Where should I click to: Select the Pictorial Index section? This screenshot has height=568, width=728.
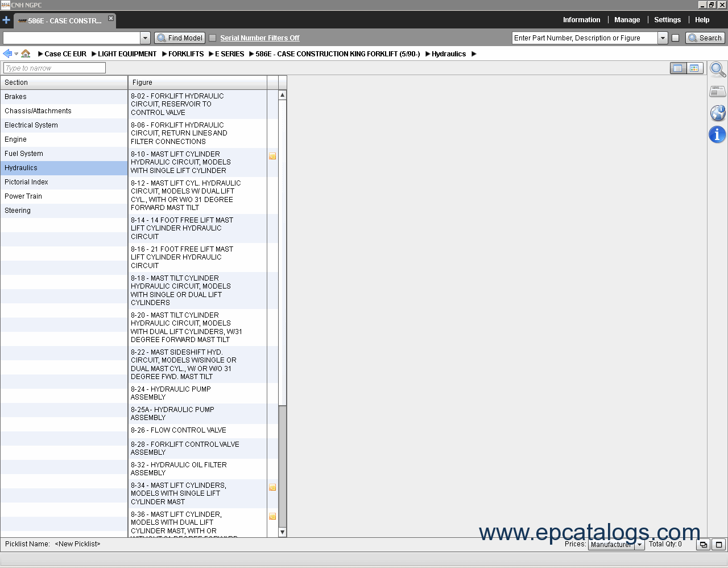click(x=64, y=182)
